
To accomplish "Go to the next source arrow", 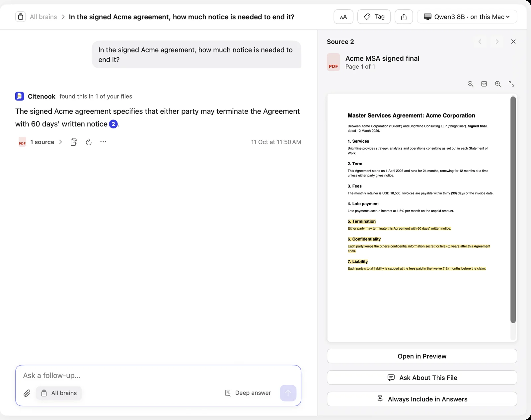I will coord(497,41).
